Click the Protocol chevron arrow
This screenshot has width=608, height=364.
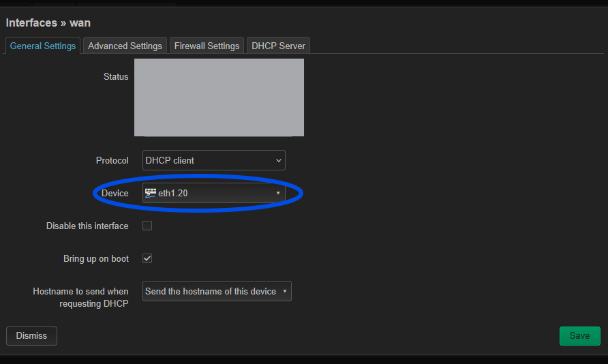coord(278,160)
